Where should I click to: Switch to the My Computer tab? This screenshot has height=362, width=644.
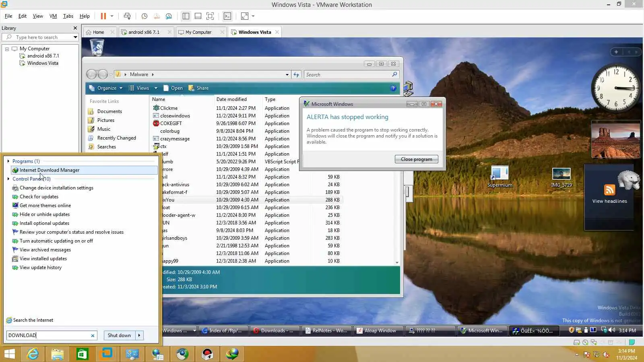198,32
